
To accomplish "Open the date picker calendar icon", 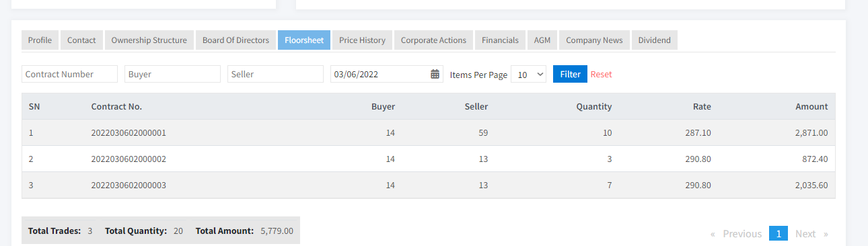I will pyautogui.click(x=435, y=74).
